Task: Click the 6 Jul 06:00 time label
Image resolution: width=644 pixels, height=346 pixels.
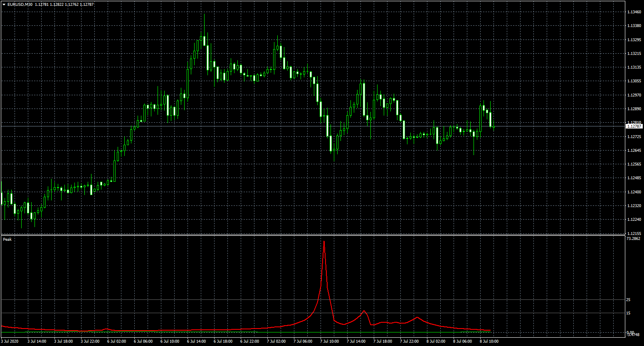Action: click(143, 341)
